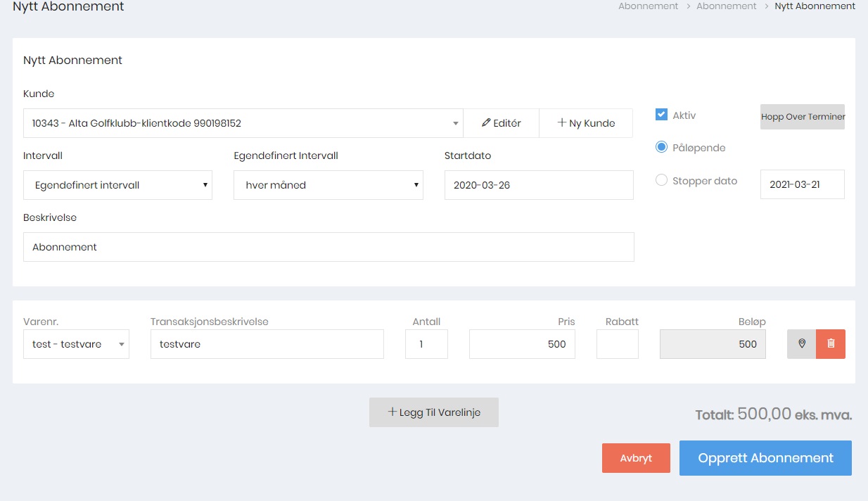Click Hopp Over Terminer button
The height and width of the screenshot is (501, 868).
[x=803, y=117]
